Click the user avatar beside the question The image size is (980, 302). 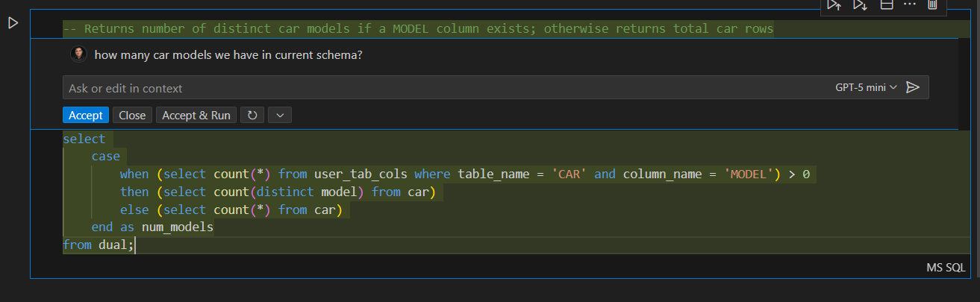coord(78,54)
